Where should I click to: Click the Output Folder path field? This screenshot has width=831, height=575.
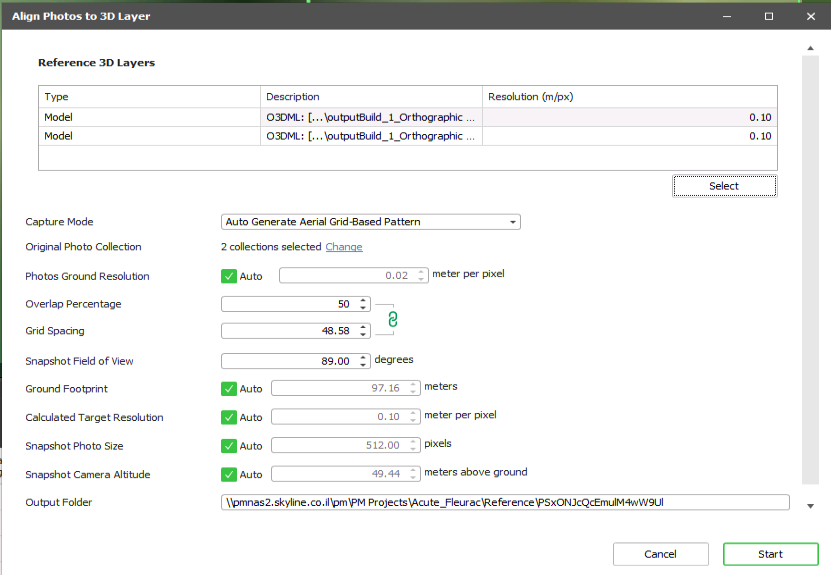point(505,502)
